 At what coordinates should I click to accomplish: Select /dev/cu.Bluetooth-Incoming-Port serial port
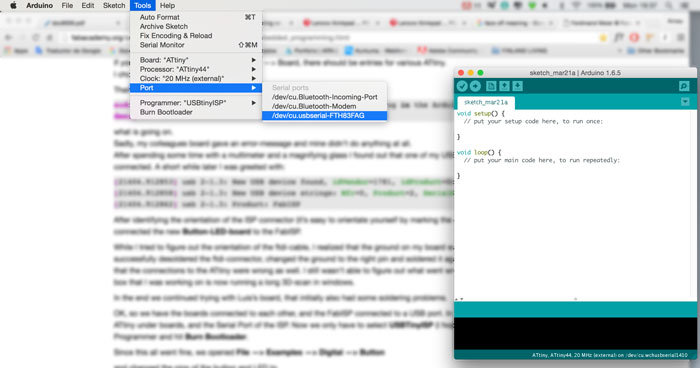tap(325, 97)
